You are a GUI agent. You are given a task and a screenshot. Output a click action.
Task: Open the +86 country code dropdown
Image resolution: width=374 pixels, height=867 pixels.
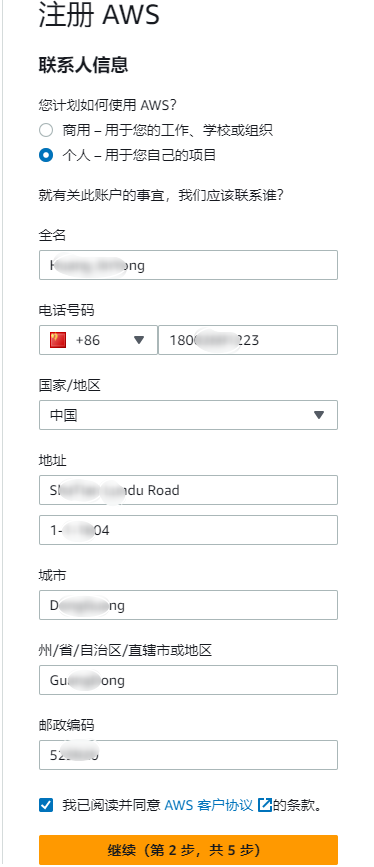(x=98, y=340)
